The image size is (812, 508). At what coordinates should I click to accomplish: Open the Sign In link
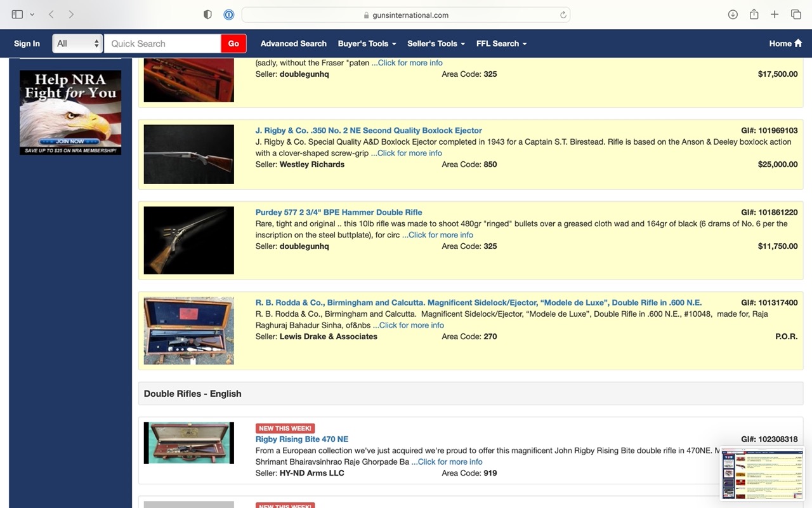click(27, 43)
